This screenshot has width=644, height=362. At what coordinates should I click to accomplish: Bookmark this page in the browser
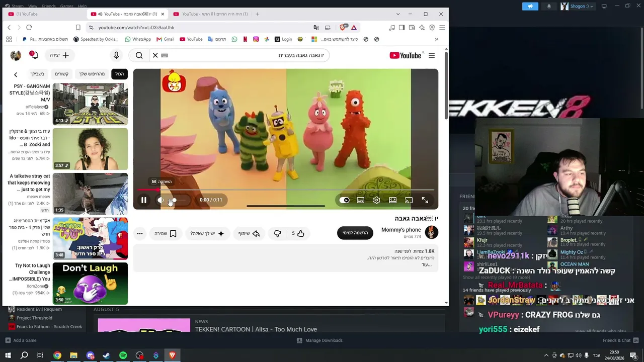(x=78, y=28)
